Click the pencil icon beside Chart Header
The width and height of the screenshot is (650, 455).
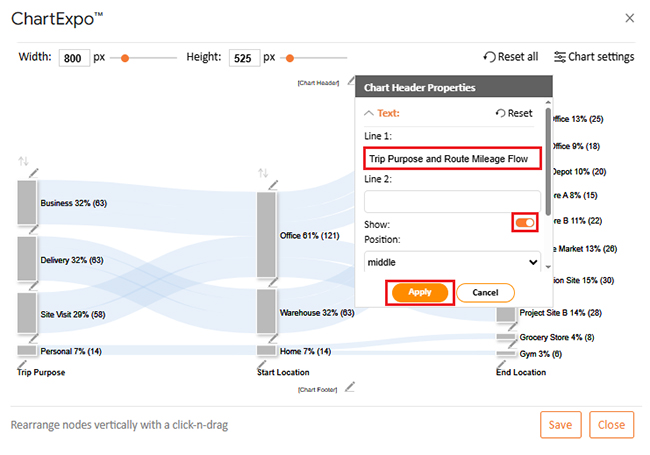click(351, 80)
